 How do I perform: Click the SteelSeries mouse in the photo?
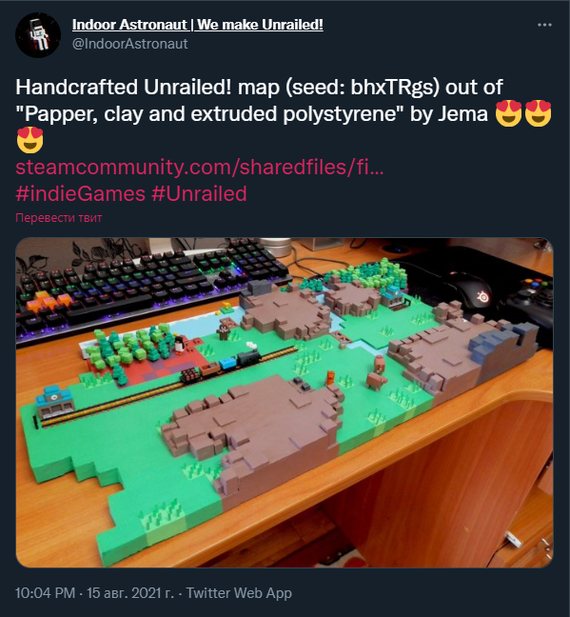475,292
